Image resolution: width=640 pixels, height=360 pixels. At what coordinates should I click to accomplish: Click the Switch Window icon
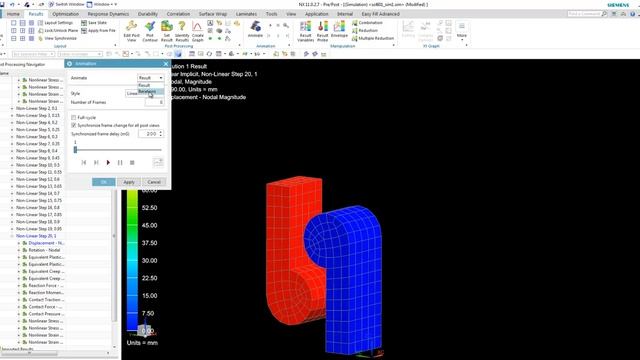[52, 4]
